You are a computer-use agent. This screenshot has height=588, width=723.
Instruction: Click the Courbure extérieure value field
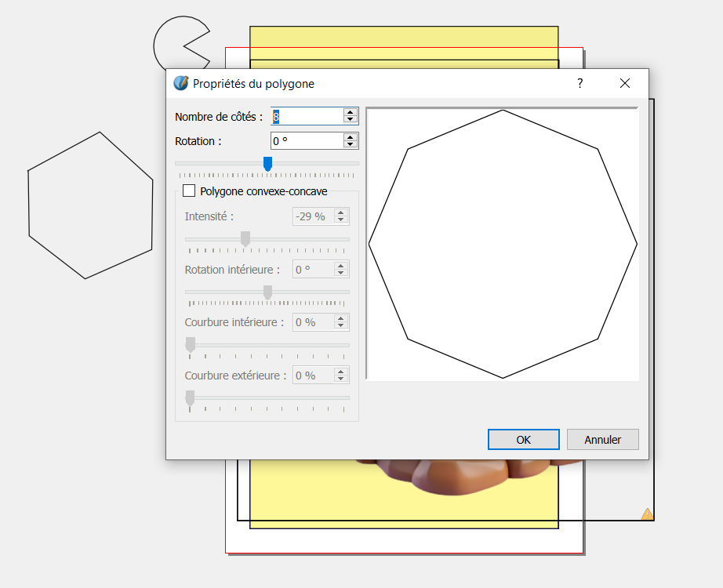coord(313,375)
